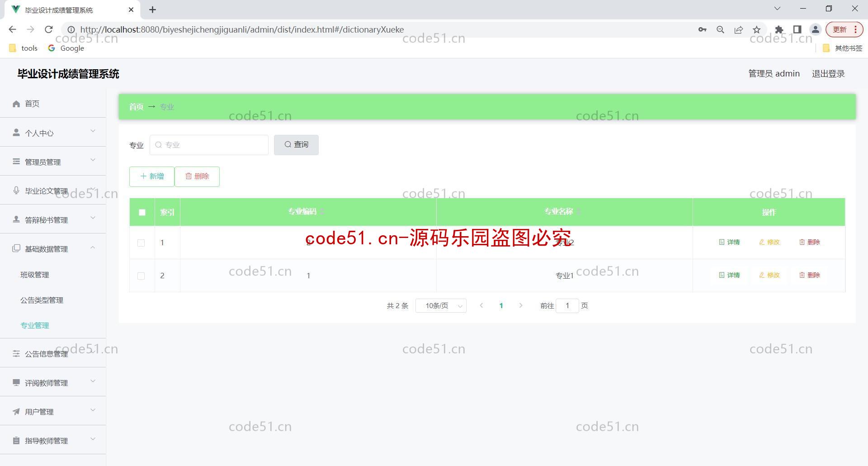Click the monitor icon for 评阅教师管理
Screen dimensions: 868x466
pos(16,382)
